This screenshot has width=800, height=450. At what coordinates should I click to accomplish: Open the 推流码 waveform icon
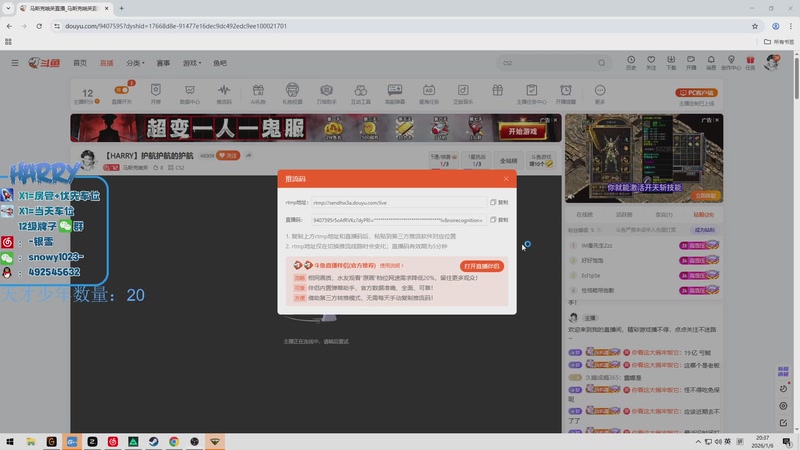(x=224, y=93)
